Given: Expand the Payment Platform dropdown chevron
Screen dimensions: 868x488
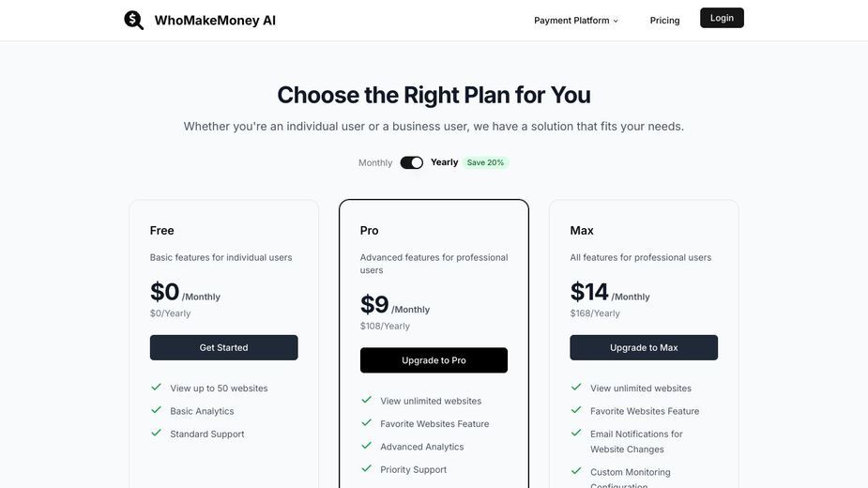Looking at the screenshot, I should [616, 21].
